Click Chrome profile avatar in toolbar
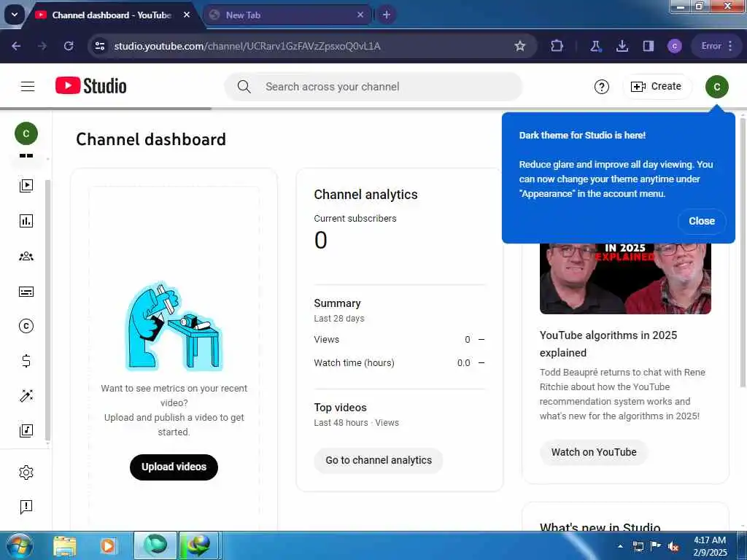Image resolution: width=747 pixels, height=560 pixels. point(674,46)
